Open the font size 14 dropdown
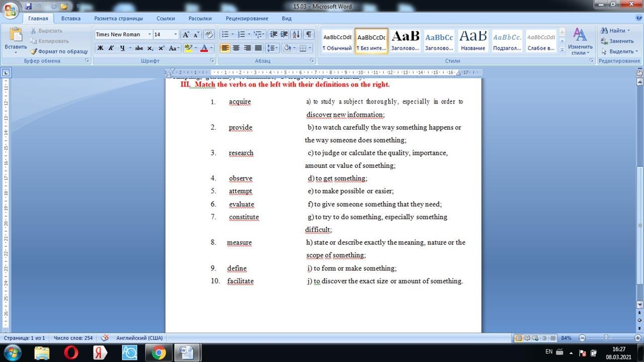644x362 pixels. click(176, 34)
